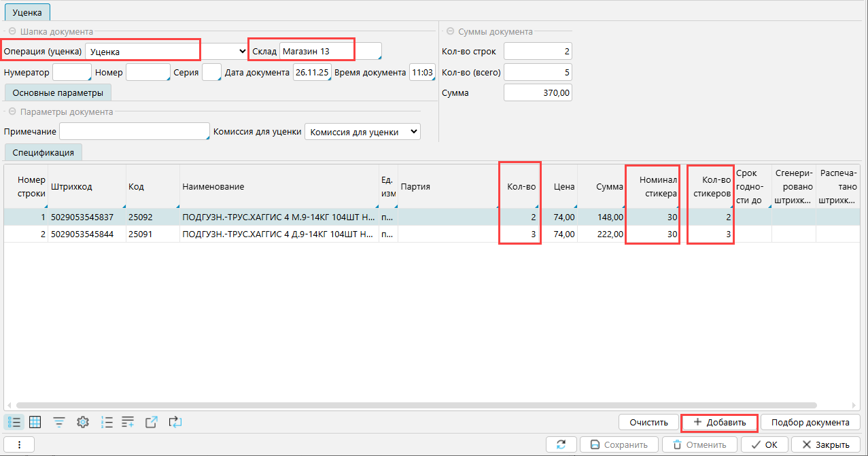Click the add-rows list icon
The width and height of the screenshot is (868, 456).
pyautogui.click(x=128, y=422)
